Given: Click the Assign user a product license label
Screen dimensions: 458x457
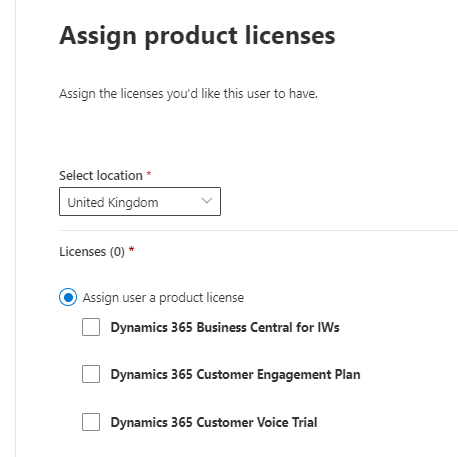Looking at the screenshot, I should click(x=163, y=297).
